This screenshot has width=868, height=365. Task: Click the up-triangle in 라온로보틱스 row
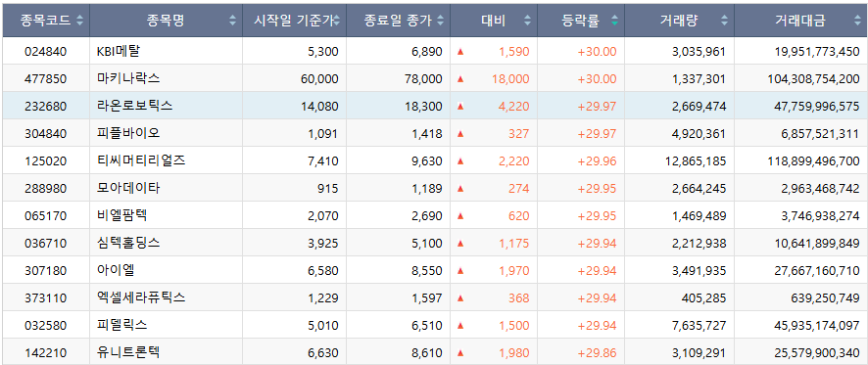(460, 107)
